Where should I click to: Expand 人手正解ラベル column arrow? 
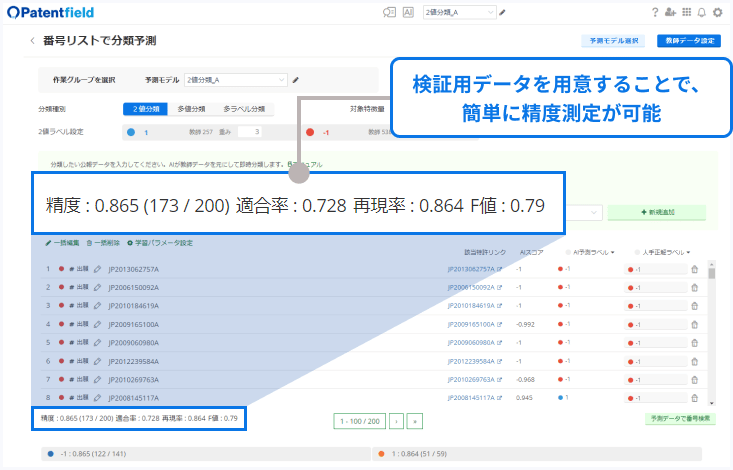pos(688,253)
